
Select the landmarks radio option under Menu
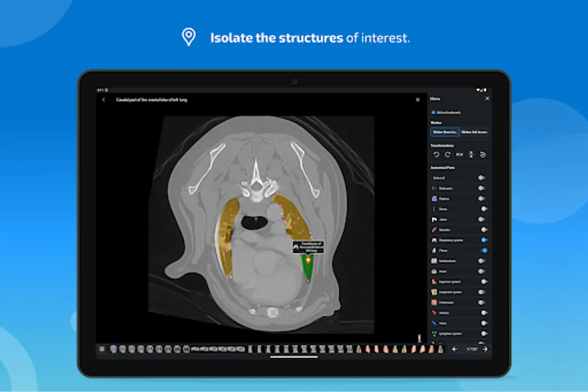[433, 112]
